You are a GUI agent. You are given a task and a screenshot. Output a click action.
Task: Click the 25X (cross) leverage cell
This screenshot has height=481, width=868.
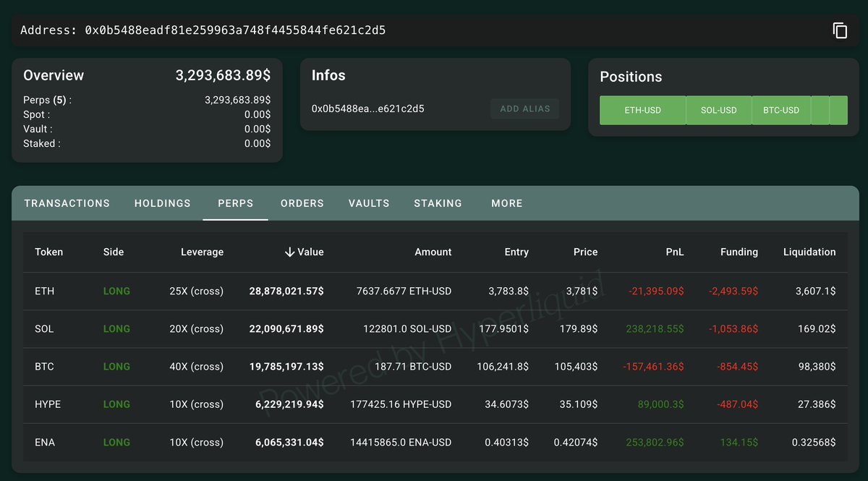click(x=197, y=291)
